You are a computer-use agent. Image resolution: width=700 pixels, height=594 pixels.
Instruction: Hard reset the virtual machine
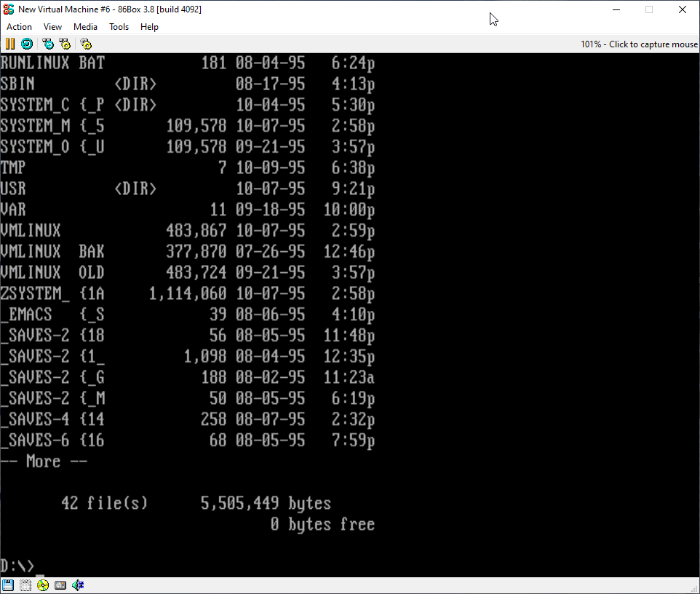[26, 44]
